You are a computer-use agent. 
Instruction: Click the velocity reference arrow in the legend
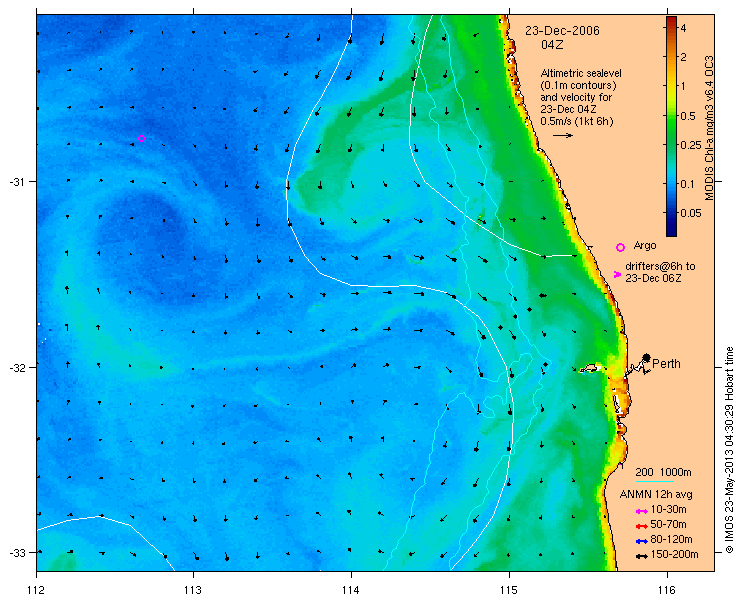[563, 135]
